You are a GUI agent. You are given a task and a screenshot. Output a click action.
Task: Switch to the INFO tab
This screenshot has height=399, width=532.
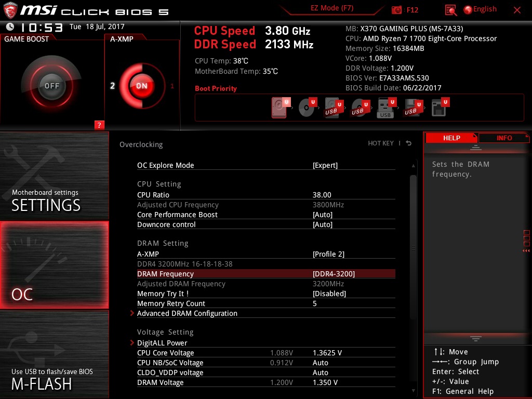[x=504, y=138]
